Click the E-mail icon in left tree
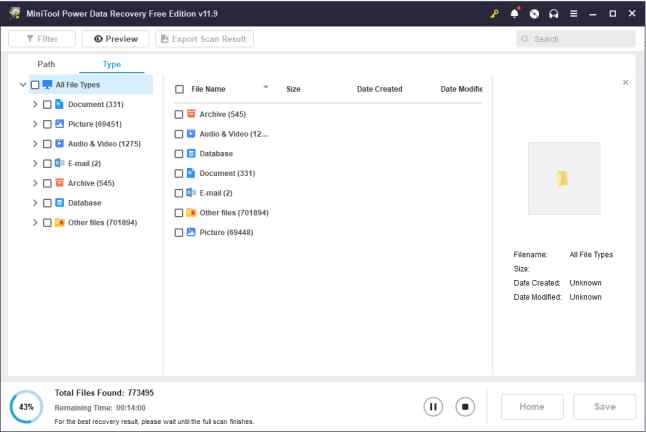646x432 pixels. click(x=59, y=163)
